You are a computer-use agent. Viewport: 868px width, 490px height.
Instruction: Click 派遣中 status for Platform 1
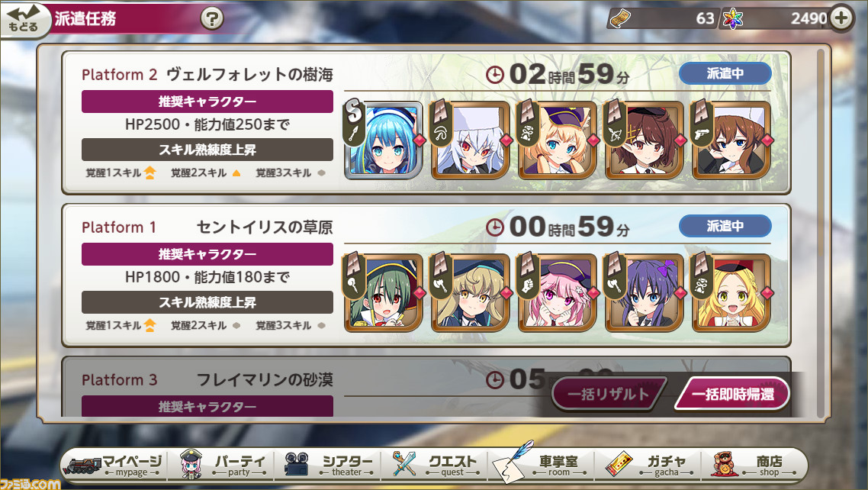(x=725, y=226)
